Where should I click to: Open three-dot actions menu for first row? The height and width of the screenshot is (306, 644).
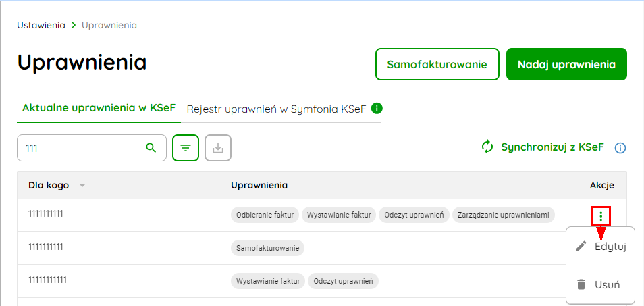click(x=601, y=215)
